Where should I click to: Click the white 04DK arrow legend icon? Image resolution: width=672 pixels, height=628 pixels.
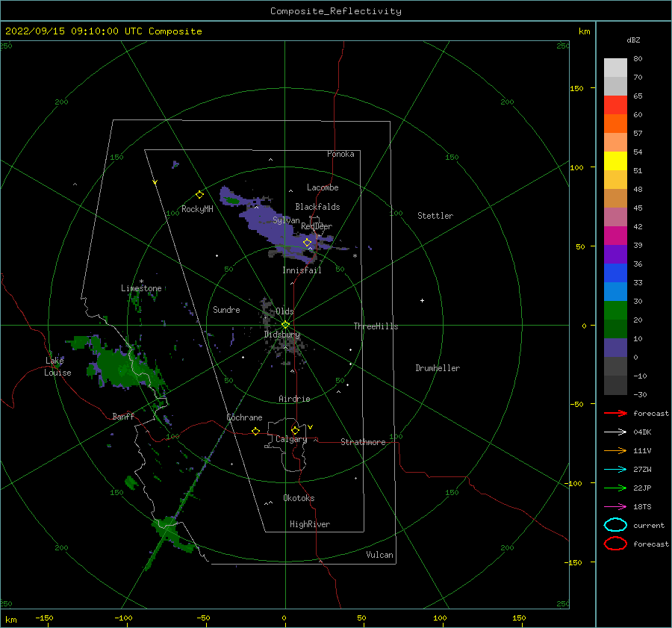tap(615, 432)
